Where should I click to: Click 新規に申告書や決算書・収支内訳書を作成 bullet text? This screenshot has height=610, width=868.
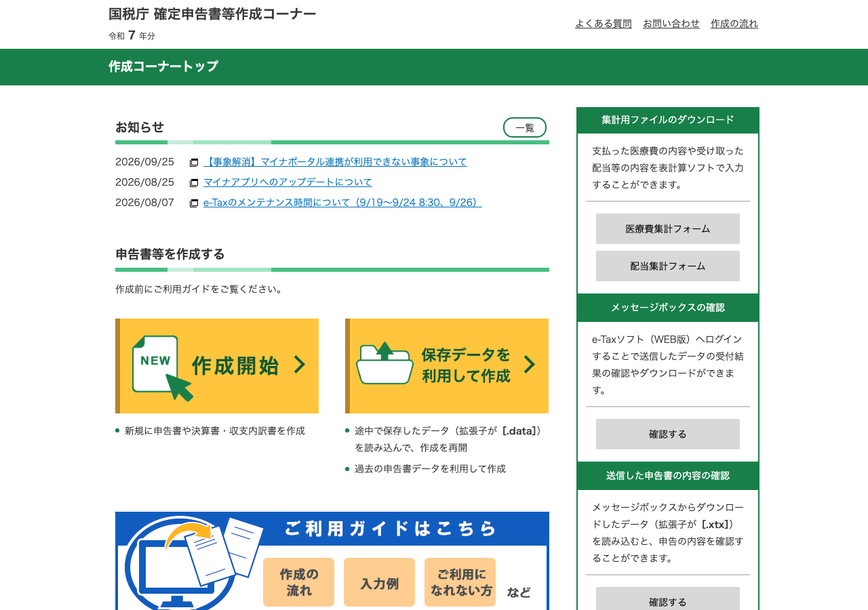pyautogui.click(x=215, y=431)
